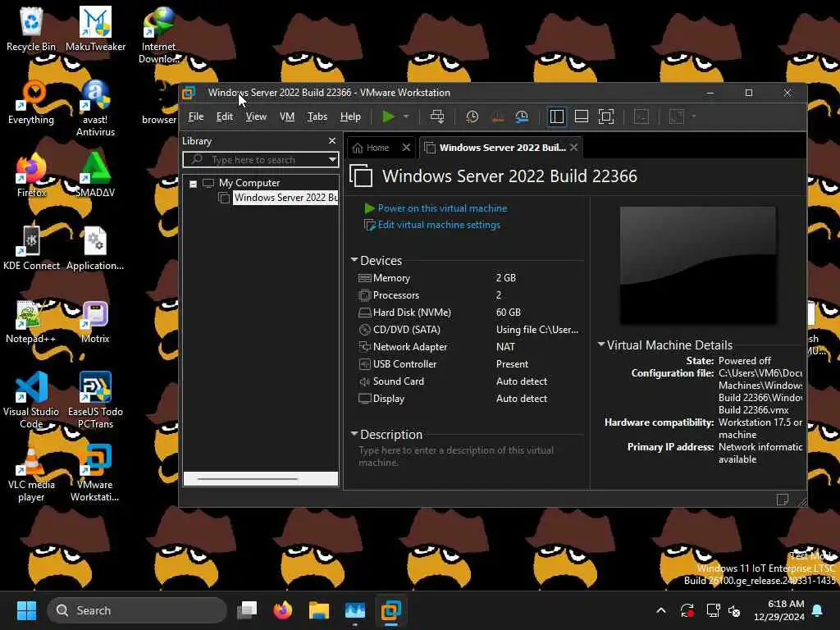Open the Help menu
Screen dimensions: 840x630
point(350,116)
